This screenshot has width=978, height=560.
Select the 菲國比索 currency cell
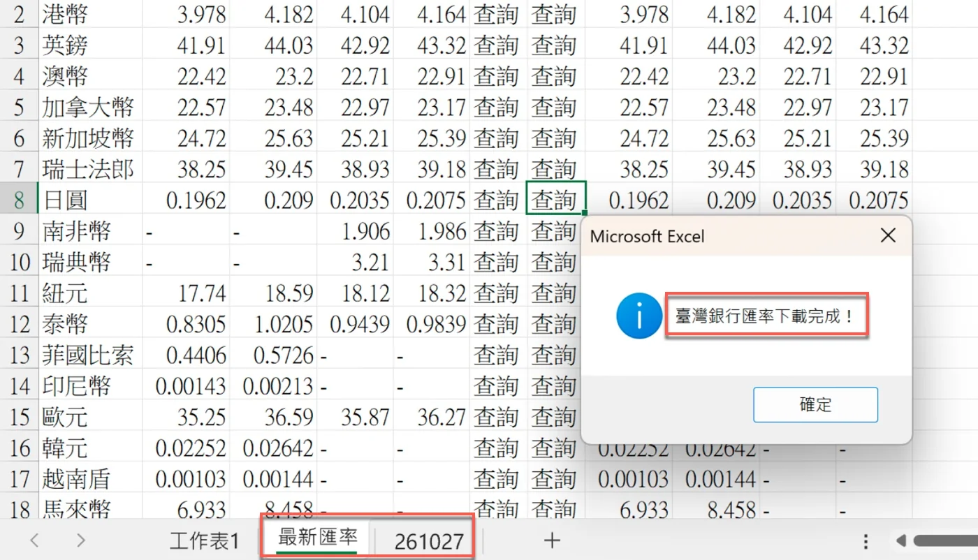[x=90, y=355]
